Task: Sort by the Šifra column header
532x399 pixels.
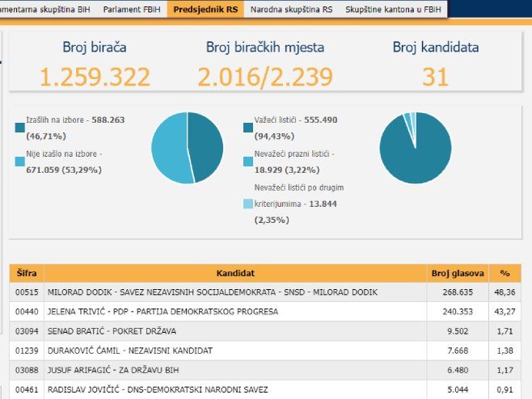Action: pyautogui.click(x=27, y=273)
